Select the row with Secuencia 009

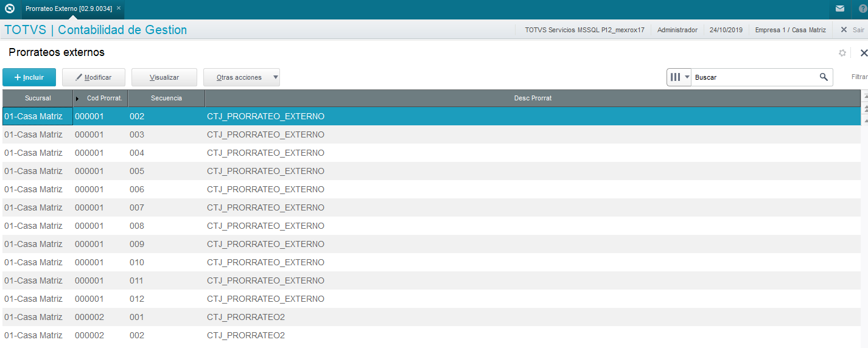pos(431,244)
